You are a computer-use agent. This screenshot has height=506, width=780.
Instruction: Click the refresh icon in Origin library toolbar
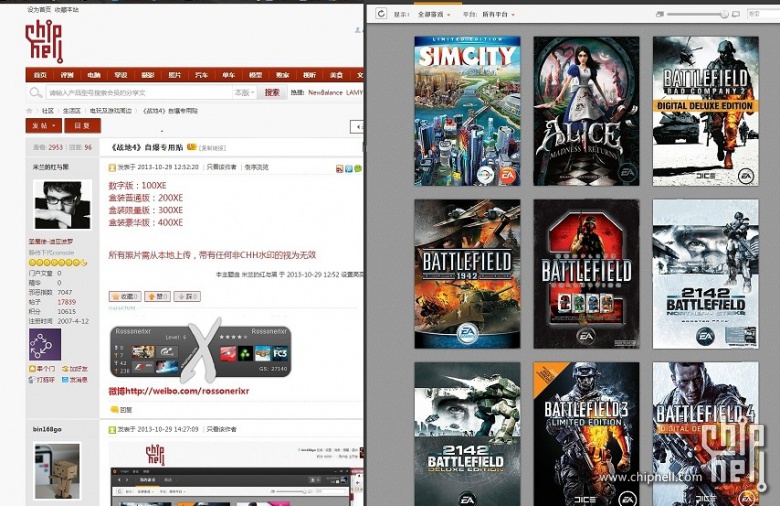tap(381, 13)
